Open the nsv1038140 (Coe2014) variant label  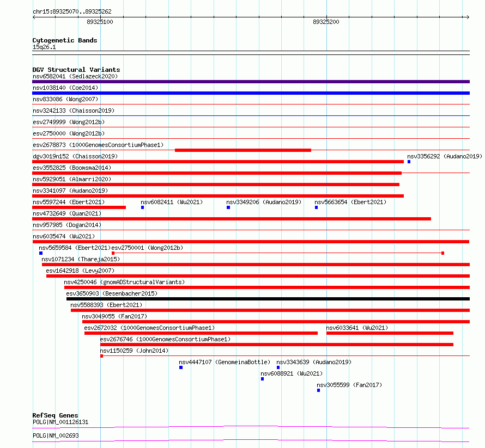[65, 88]
